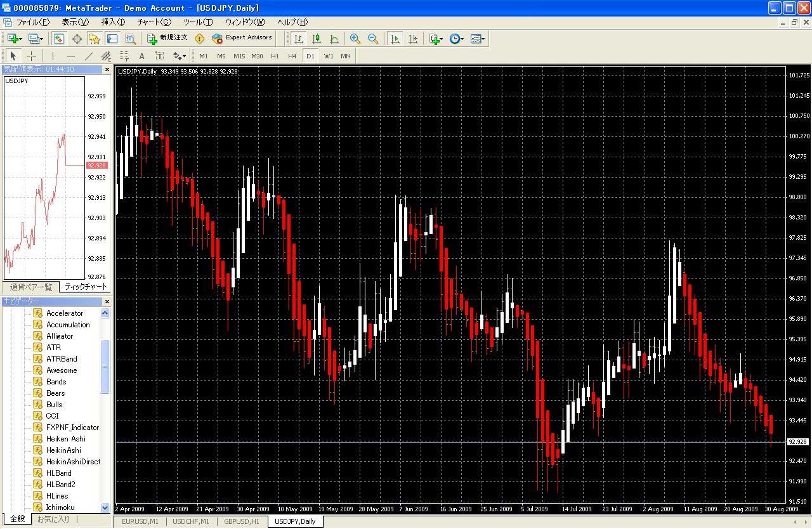Open the 新規注文 new order button

[x=167, y=38]
